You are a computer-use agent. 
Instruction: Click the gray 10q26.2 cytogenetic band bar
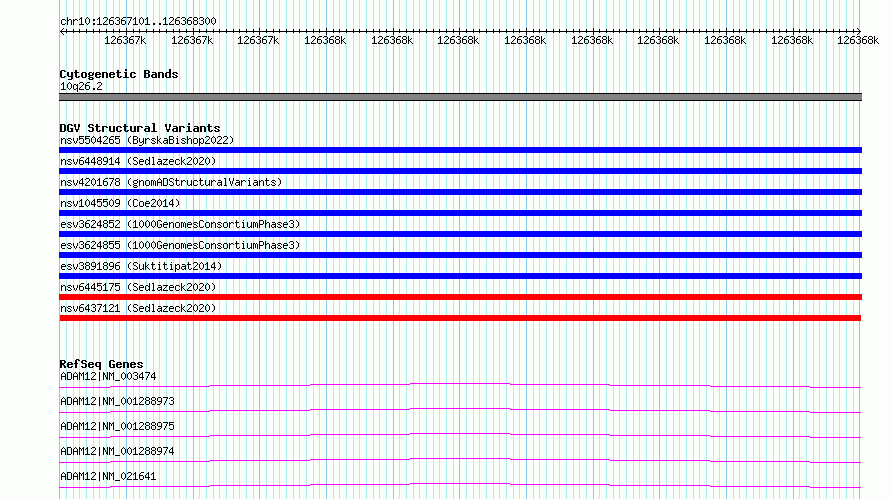[460, 97]
